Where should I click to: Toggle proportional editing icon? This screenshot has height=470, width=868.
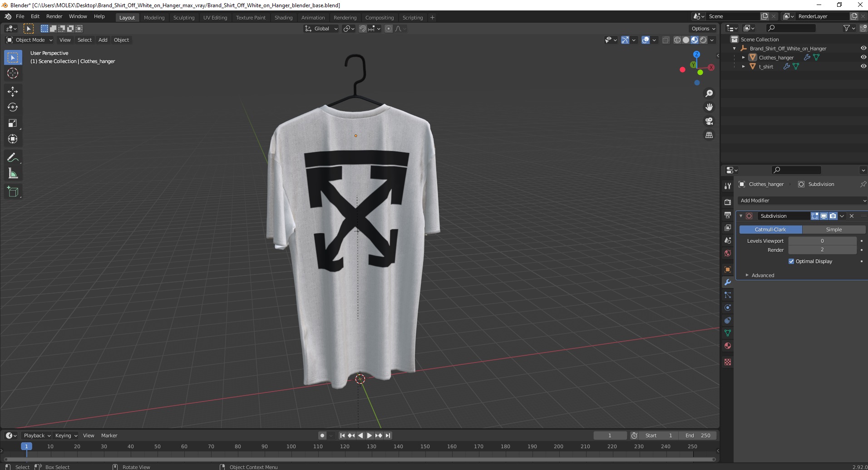pyautogui.click(x=389, y=29)
